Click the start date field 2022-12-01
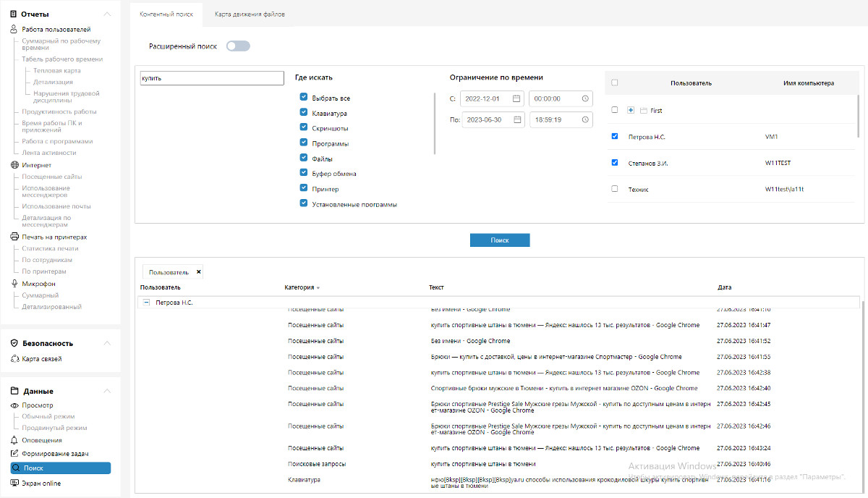 (x=493, y=98)
